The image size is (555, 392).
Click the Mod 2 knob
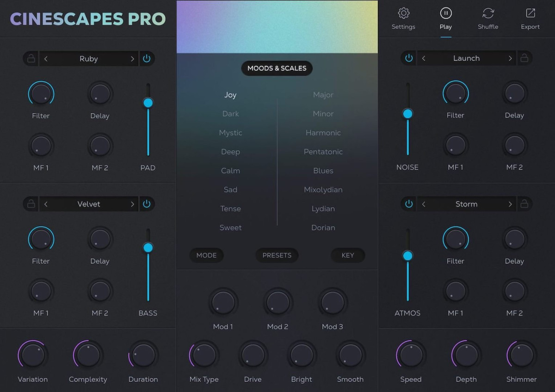(x=277, y=303)
